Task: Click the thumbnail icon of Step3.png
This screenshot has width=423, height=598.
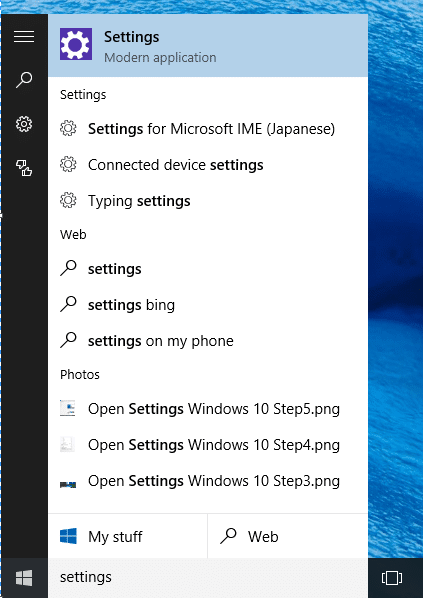Action: (x=68, y=485)
